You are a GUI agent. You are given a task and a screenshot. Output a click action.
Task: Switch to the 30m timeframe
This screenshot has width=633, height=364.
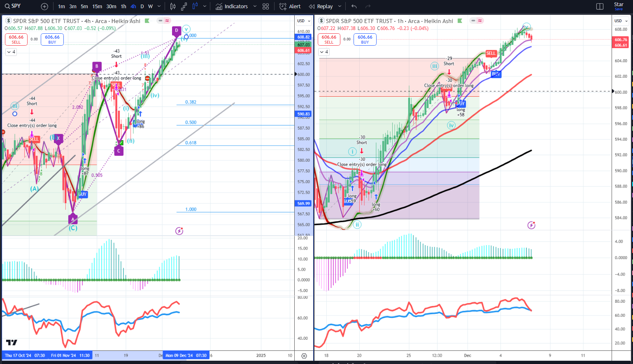click(x=111, y=7)
